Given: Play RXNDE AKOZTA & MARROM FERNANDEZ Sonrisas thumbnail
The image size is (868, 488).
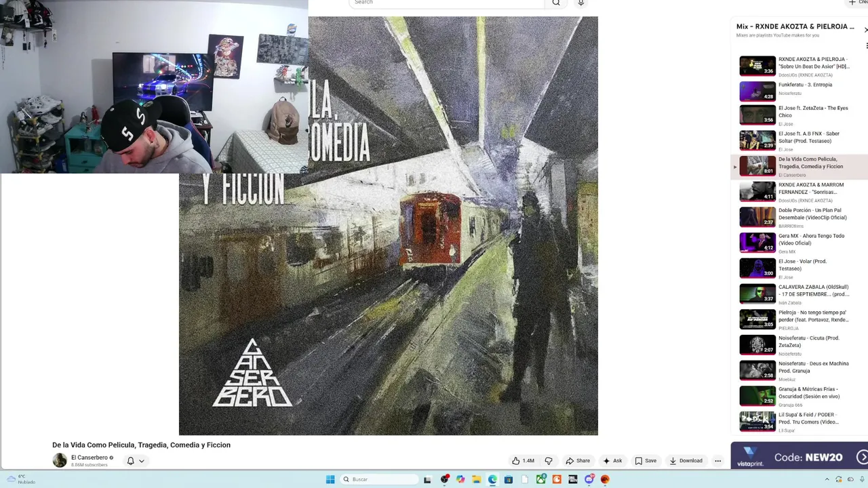Looking at the screenshot, I should pyautogui.click(x=757, y=192).
